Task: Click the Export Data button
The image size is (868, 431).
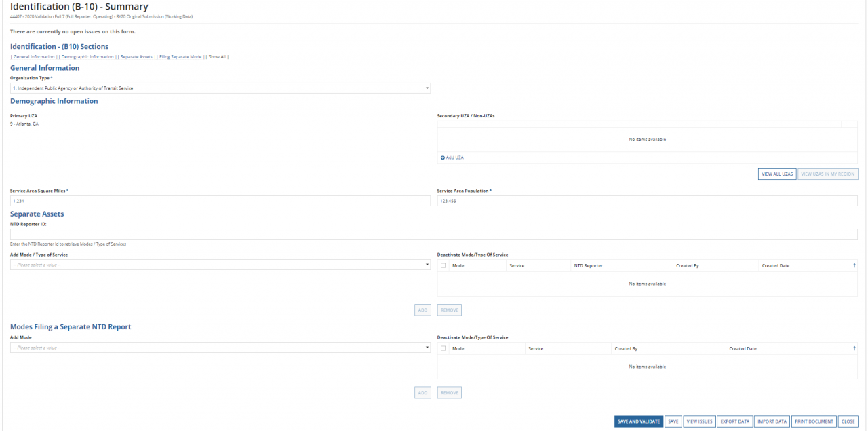Action: pos(735,421)
